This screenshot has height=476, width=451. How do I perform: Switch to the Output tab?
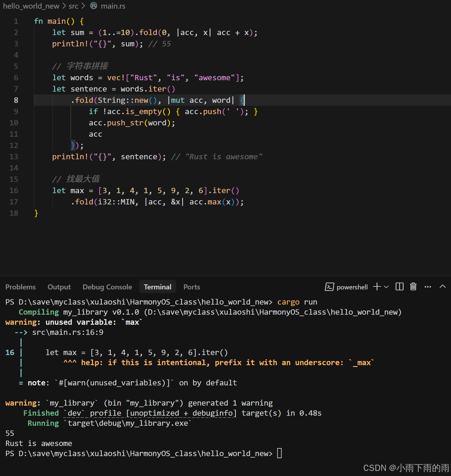[x=59, y=287]
